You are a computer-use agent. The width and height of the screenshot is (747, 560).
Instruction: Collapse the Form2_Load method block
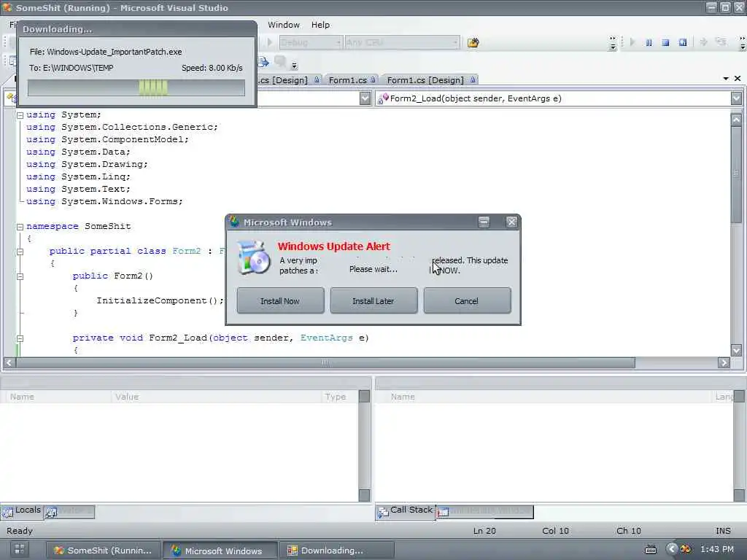tap(20, 338)
